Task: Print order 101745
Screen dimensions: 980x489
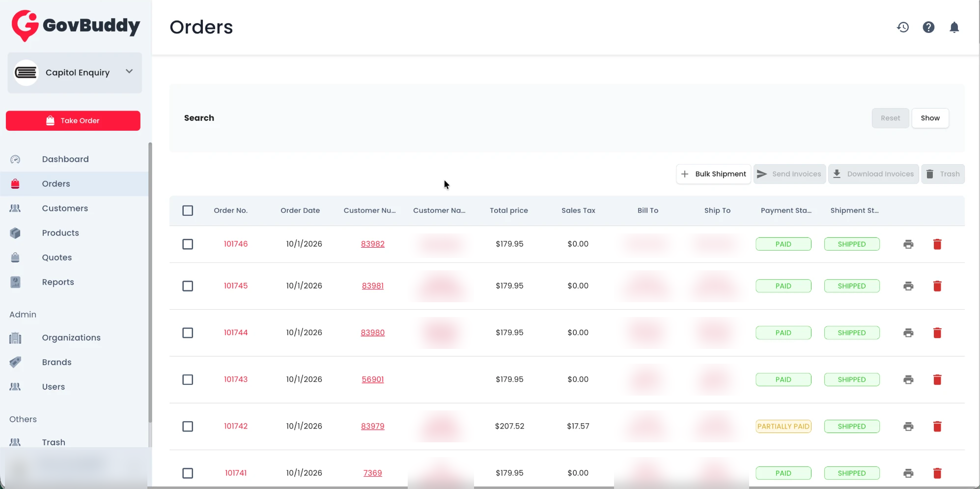Action: tap(908, 286)
